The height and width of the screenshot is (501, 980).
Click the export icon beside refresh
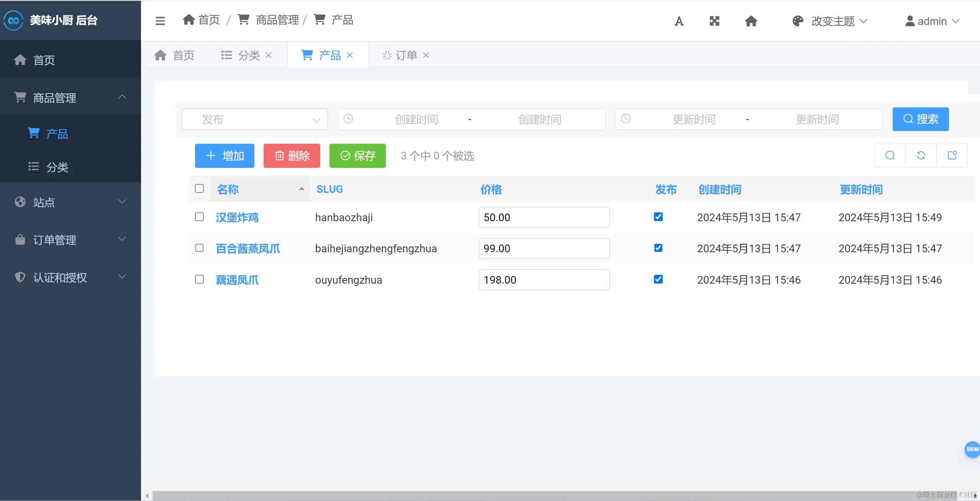[952, 156]
